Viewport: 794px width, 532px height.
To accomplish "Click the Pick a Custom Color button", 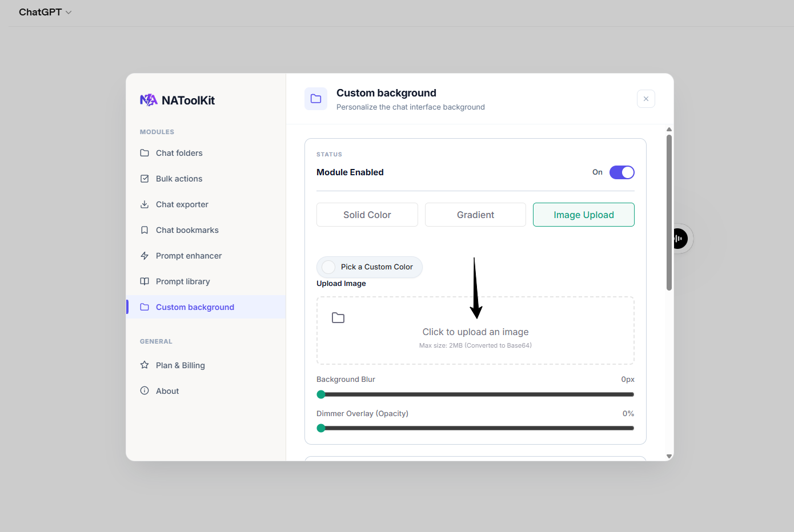I will [370, 267].
